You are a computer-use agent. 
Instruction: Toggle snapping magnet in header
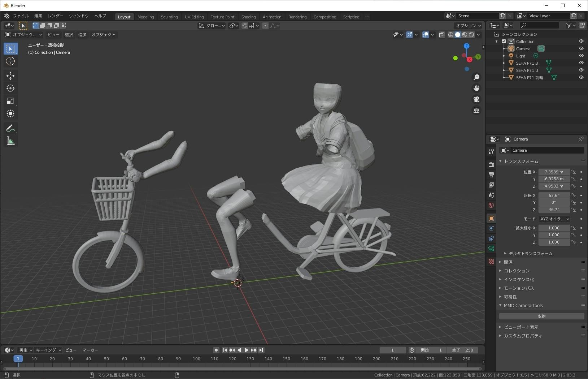click(244, 26)
